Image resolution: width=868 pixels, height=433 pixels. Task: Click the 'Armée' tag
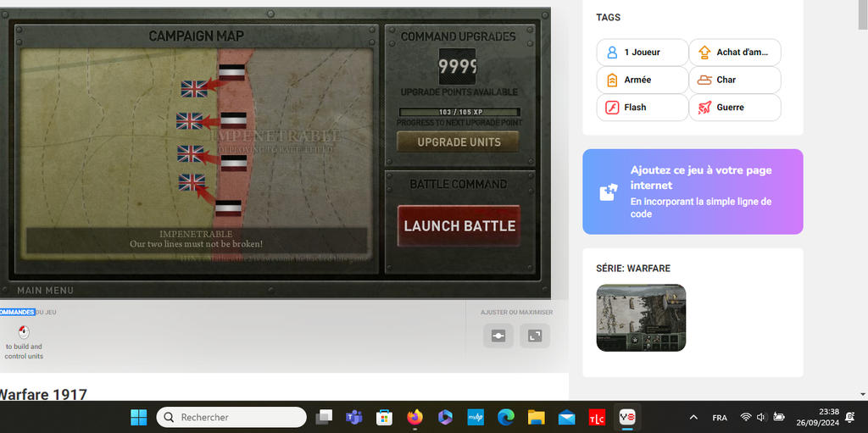pyautogui.click(x=642, y=80)
